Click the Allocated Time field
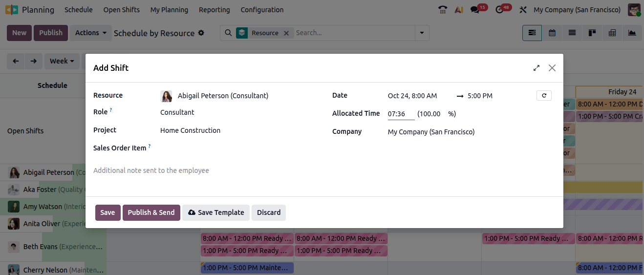The image size is (644, 275). [401, 114]
